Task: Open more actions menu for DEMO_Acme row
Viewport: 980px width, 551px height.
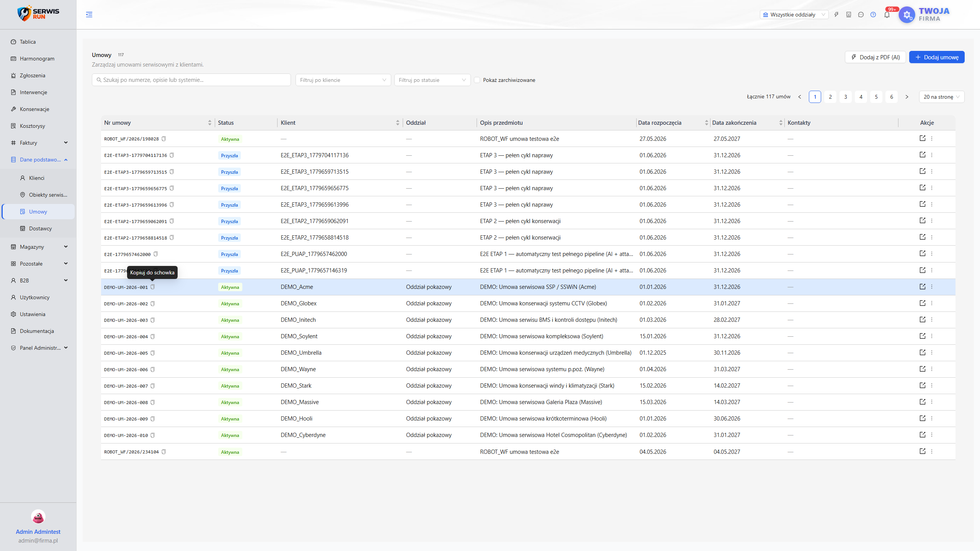Action: pyautogui.click(x=932, y=287)
